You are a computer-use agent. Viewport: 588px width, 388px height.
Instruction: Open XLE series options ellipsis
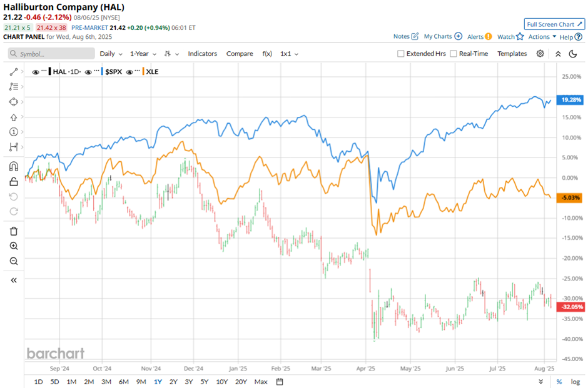pyautogui.click(x=138, y=71)
